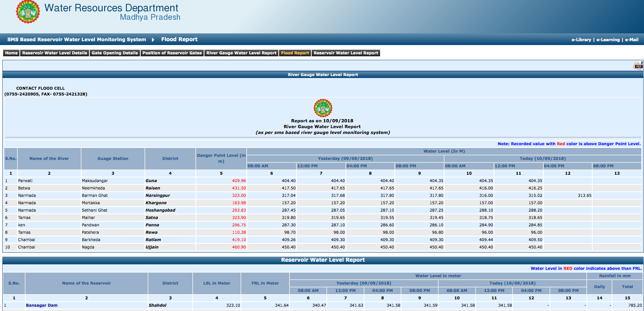Open the Home menu tab
The image size is (644, 311).
tap(11, 53)
